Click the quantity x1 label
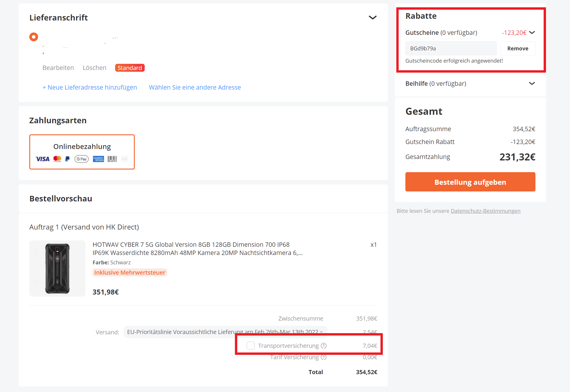 (373, 244)
